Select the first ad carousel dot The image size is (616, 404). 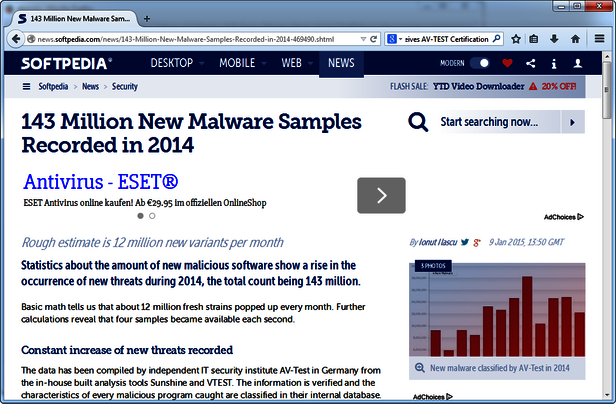tap(138, 215)
